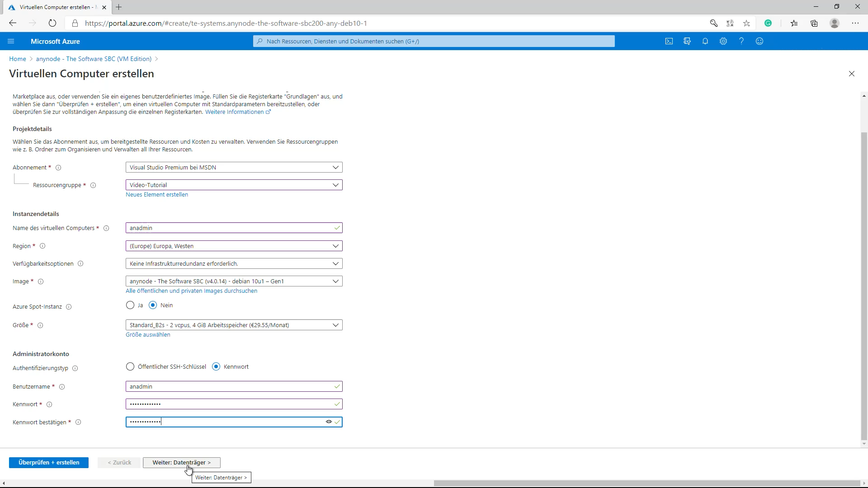Click the Virtuellen Computer erstellen browser tab
The height and width of the screenshot is (488, 868).
[57, 7]
